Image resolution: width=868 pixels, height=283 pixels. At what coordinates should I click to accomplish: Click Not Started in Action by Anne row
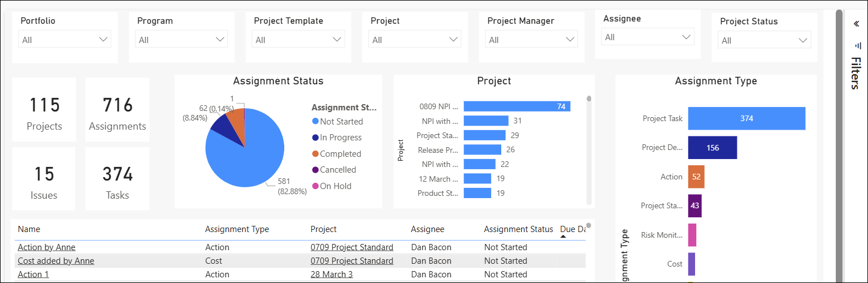point(506,247)
